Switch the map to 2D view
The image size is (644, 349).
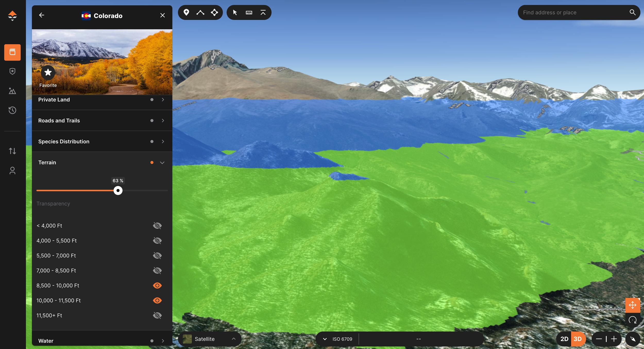pyautogui.click(x=564, y=339)
